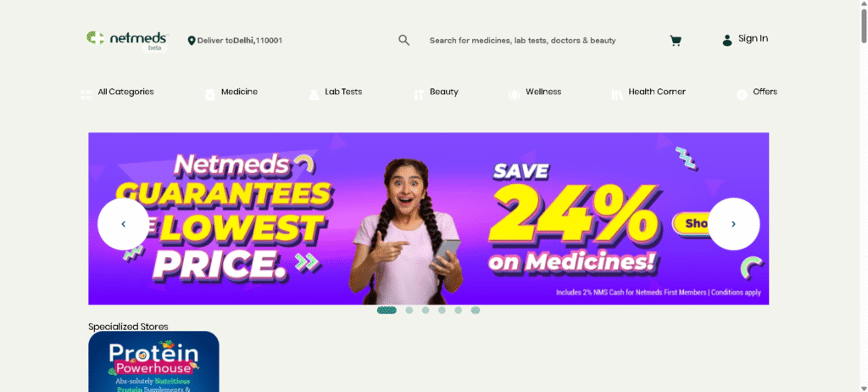Screen dimensions: 868x392
Task: Select the last carousel dot
Action: [x=476, y=311]
